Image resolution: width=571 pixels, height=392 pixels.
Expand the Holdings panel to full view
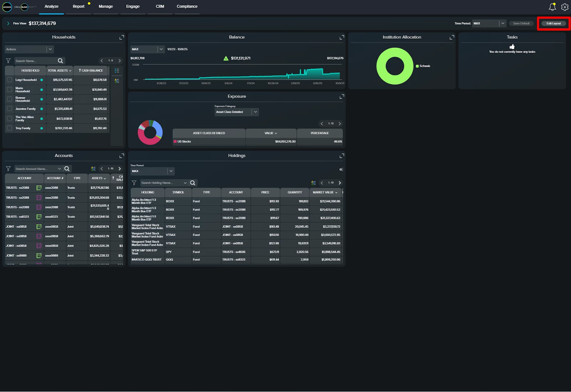342,156
